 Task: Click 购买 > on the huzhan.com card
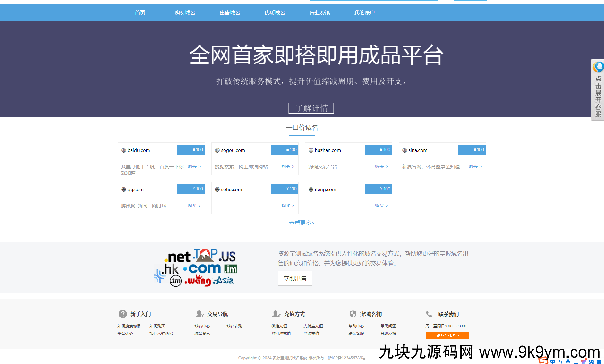coord(381,166)
